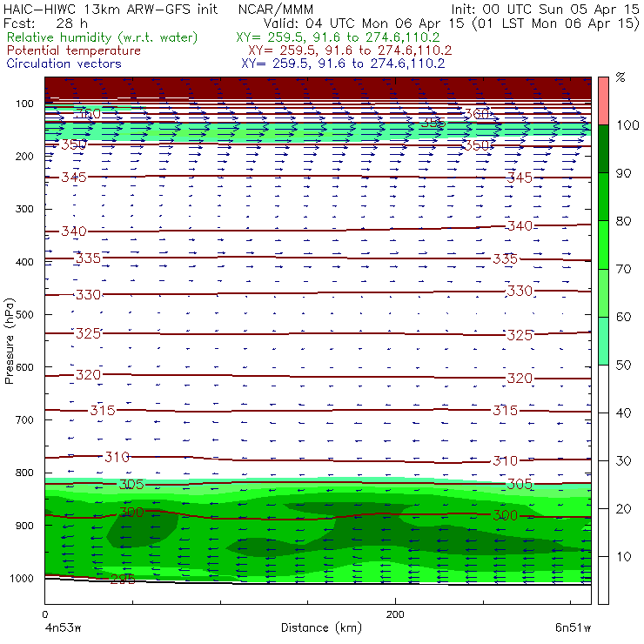Click the '70' label on the colorbar
The width and height of the screenshot is (644, 644).
623,269
